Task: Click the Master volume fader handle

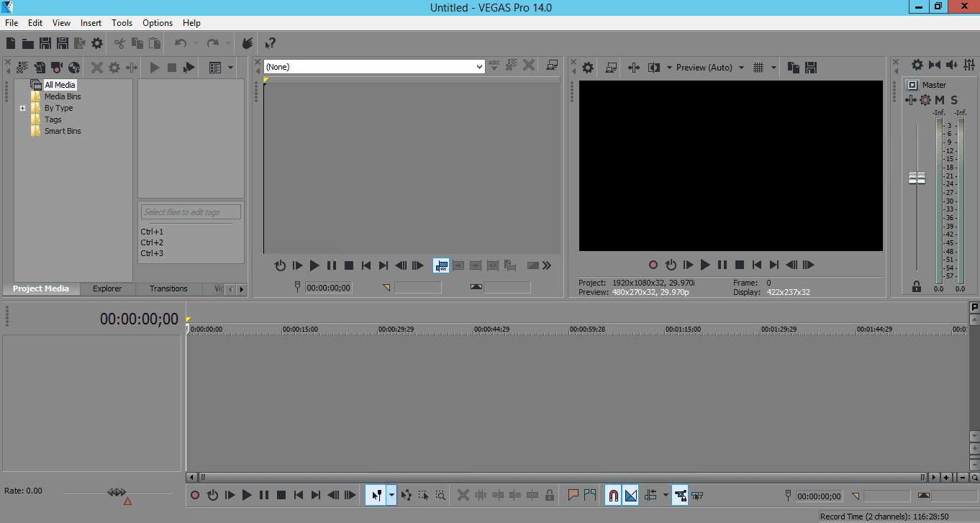Action: pos(917,178)
